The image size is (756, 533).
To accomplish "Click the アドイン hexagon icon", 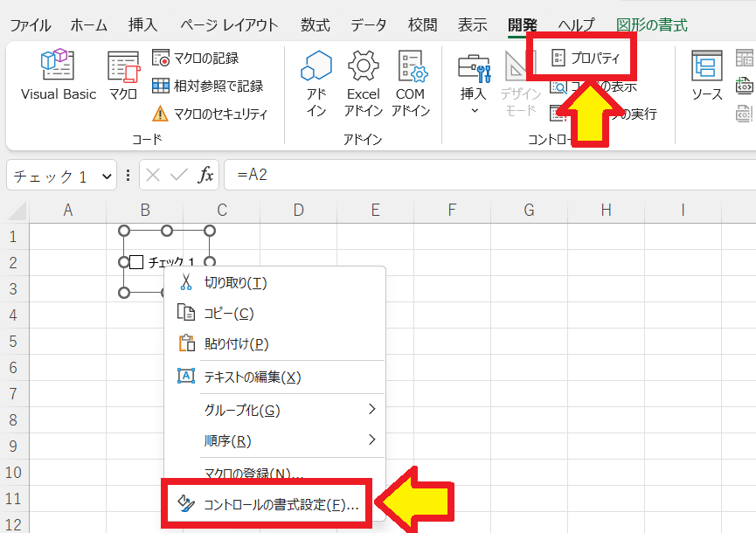I will click(316, 83).
